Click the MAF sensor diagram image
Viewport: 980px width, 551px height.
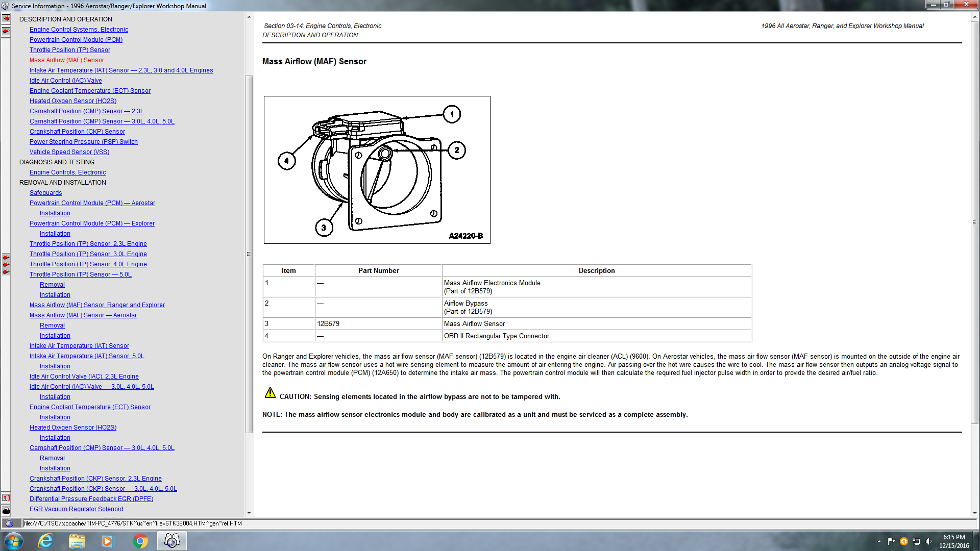click(x=377, y=170)
